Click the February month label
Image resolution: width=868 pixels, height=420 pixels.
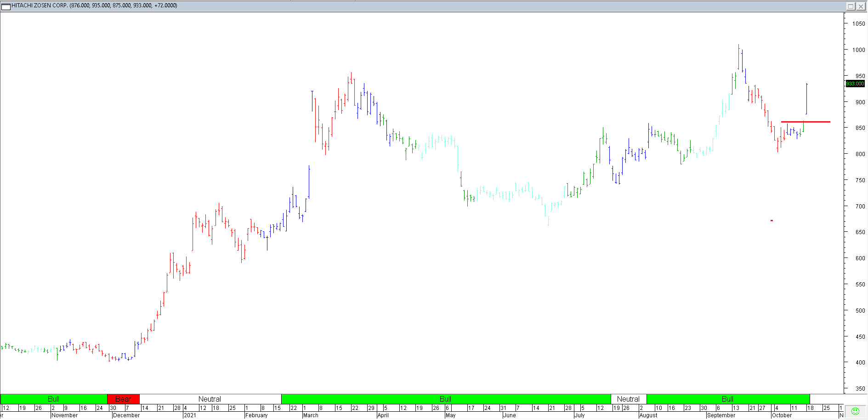(x=256, y=415)
